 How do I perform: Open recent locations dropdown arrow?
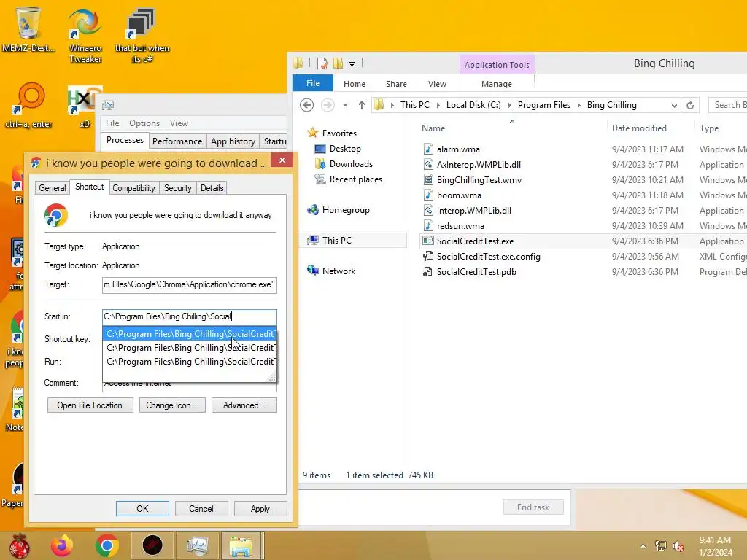click(x=345, y=105)
